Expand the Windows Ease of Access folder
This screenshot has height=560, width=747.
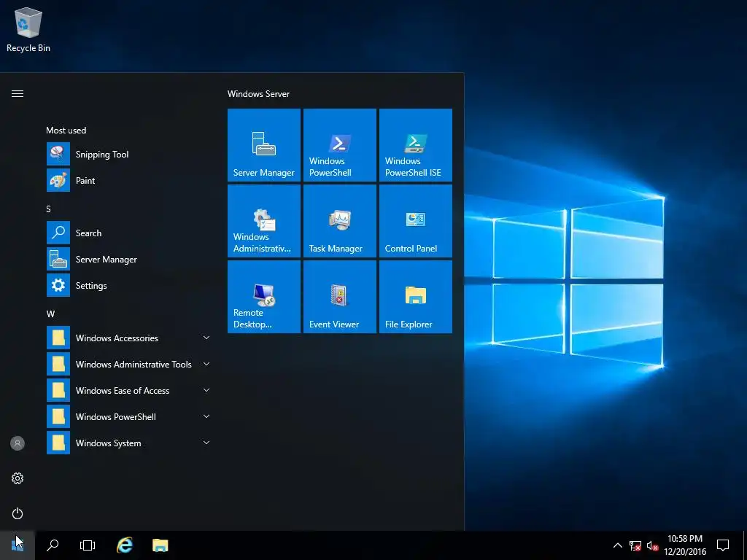pos(128,390)
